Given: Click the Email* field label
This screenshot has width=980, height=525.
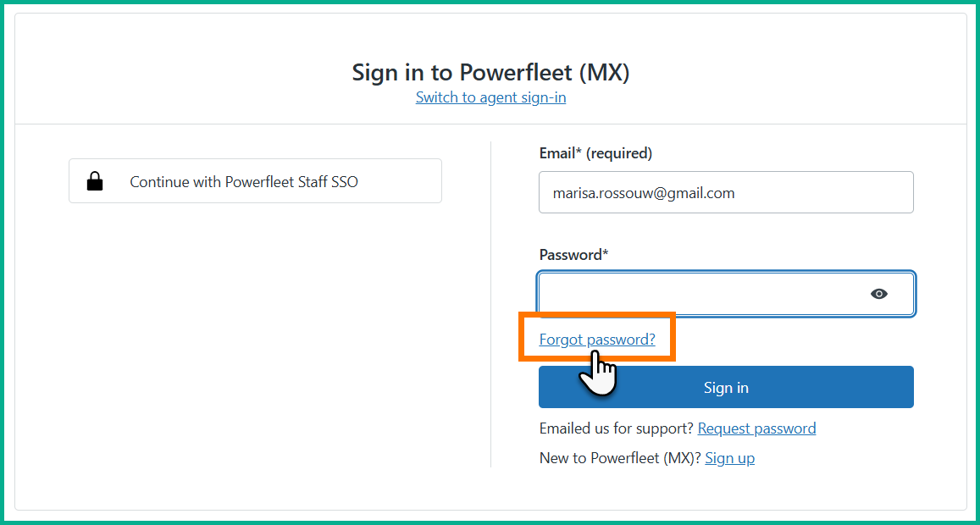Looking at the screenshot, I should coord(560,153).
